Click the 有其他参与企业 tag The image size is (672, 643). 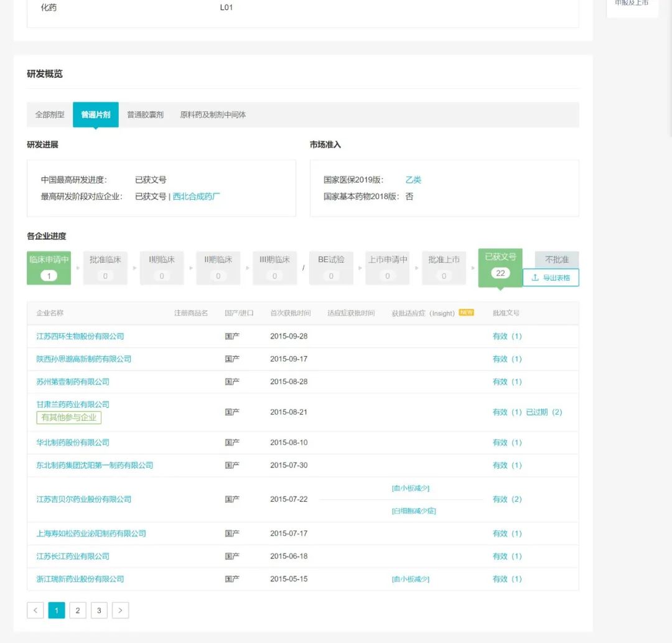pyautogui.click(x=69, y=417)
